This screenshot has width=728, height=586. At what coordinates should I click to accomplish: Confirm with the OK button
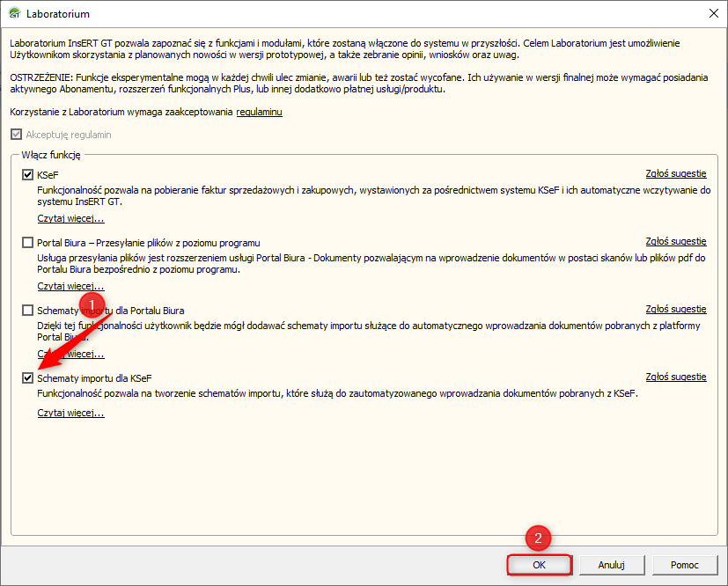[539, 565]
